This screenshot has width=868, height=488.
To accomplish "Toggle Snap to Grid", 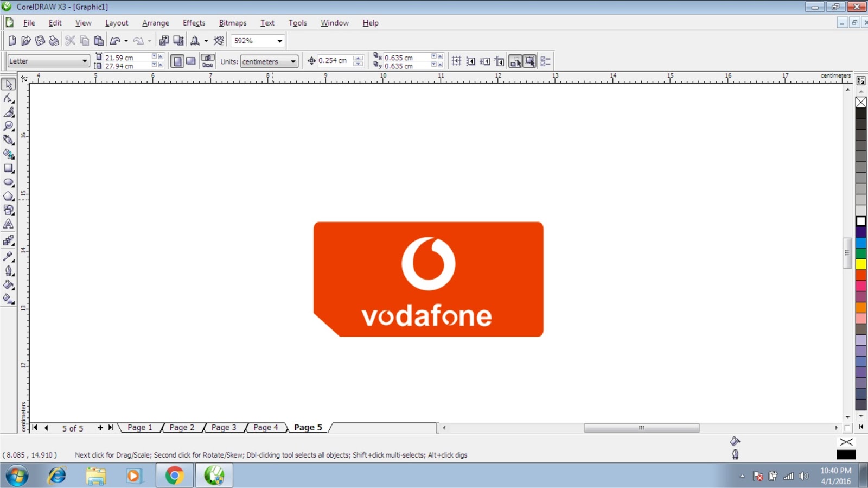I will tap(457, 61).
